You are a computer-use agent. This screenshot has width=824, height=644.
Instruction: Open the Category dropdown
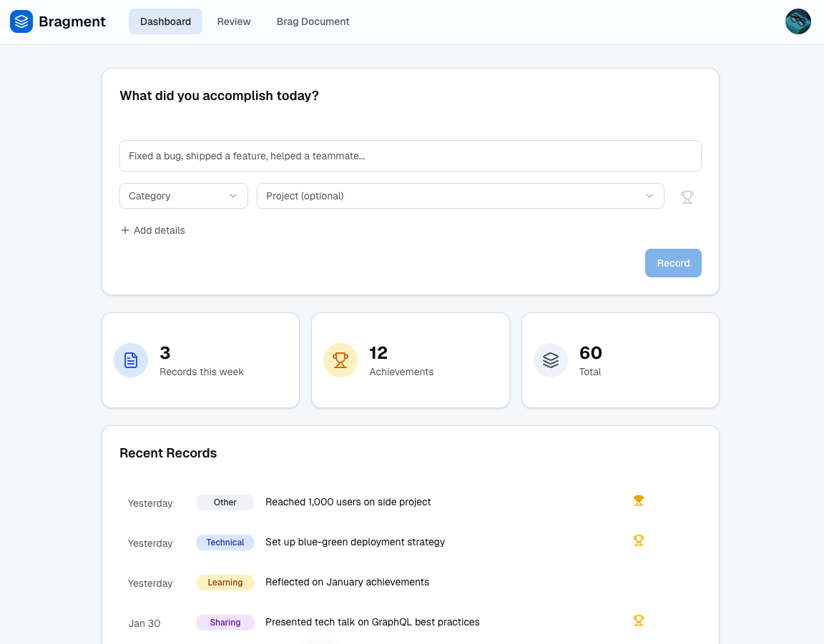[183, 196]
